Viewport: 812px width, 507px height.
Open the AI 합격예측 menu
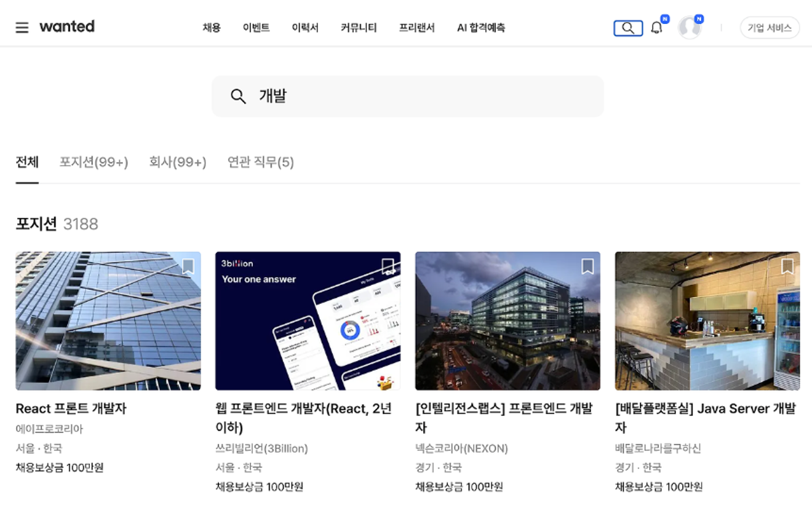481,28
